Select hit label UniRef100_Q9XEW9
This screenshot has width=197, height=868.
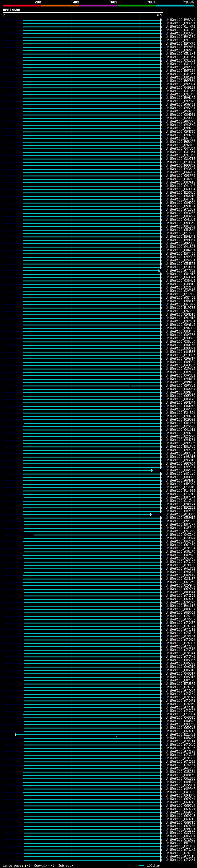(x=180, y=125)
